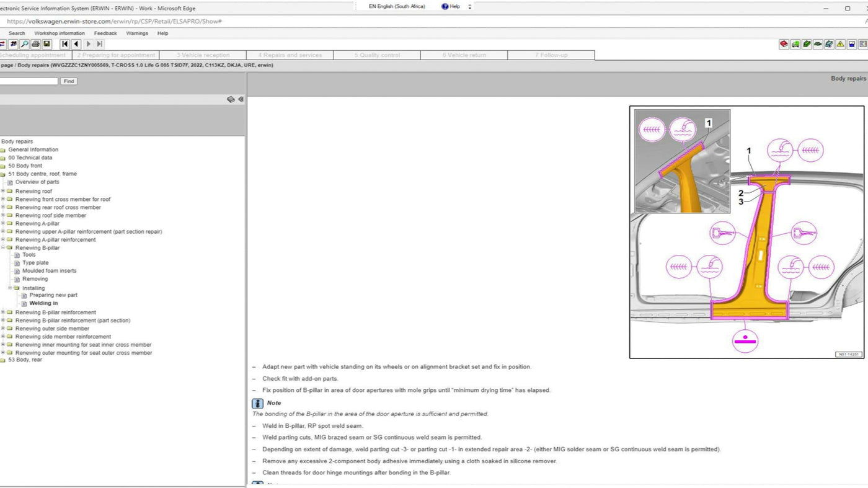The image size is (868, 488).
Task: Click the Find button
Action: (69, 81)
